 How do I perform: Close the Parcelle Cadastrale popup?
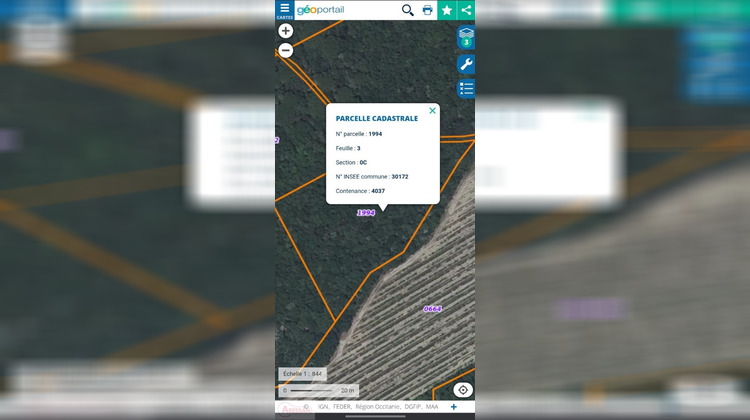432,110
